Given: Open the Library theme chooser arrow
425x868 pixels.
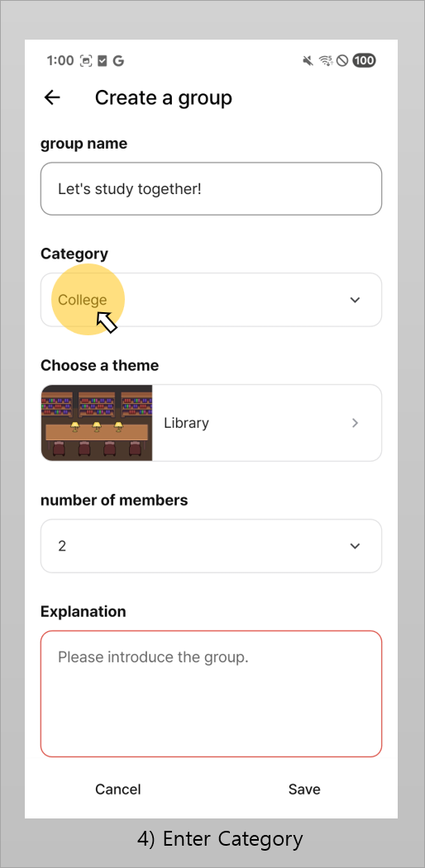Looking at the screenshot, I should click(356, 423).
